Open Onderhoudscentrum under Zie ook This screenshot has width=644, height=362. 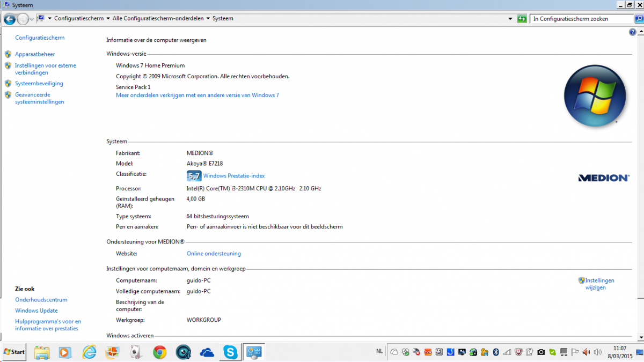(x=41, y=300)
